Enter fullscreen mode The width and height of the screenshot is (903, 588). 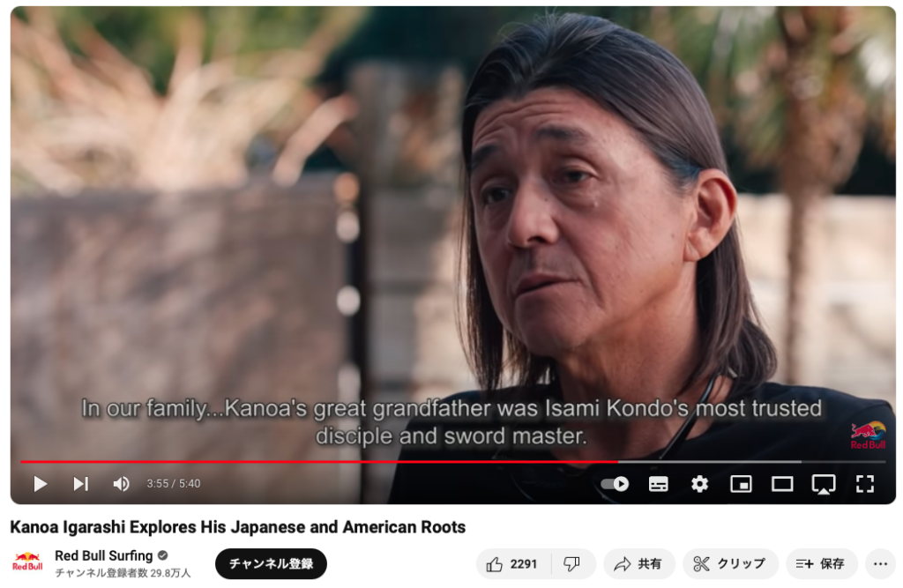865,484
